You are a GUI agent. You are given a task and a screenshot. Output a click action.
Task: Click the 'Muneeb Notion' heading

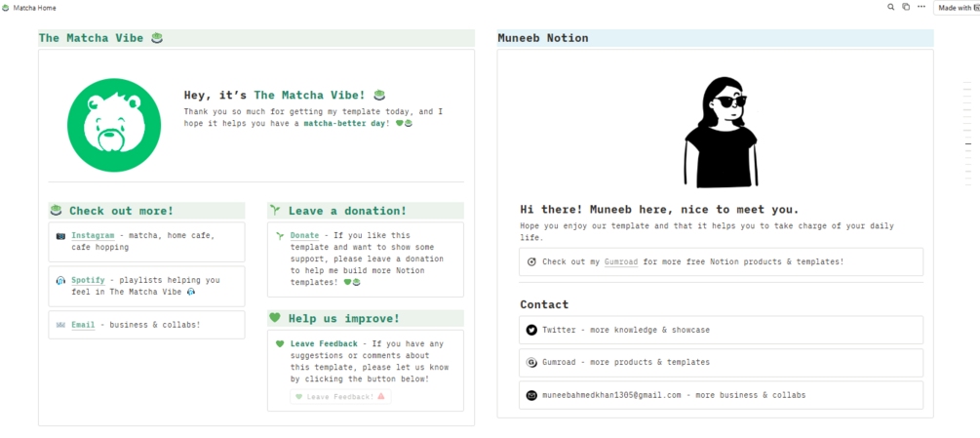(x=543, y=38)
